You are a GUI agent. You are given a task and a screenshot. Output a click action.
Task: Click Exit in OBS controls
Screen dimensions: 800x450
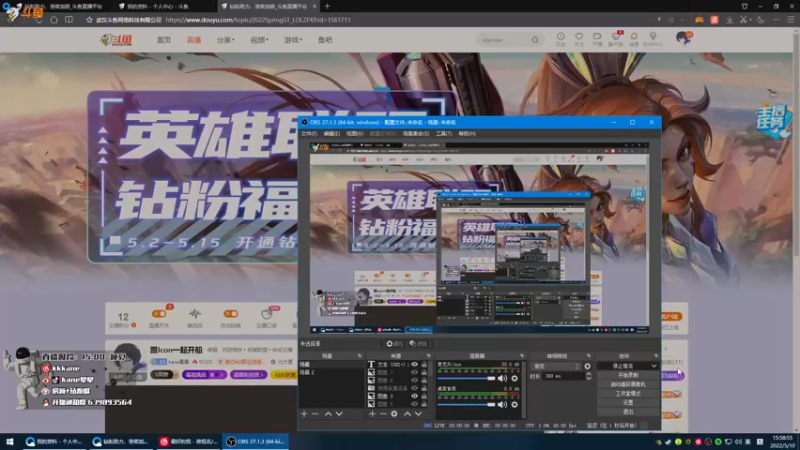pyautogui.click(x=628, y=412)
